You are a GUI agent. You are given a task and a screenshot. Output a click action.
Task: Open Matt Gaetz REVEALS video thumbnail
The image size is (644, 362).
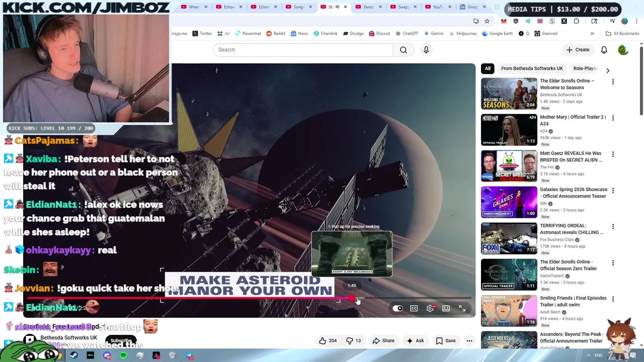coord(509,166)
